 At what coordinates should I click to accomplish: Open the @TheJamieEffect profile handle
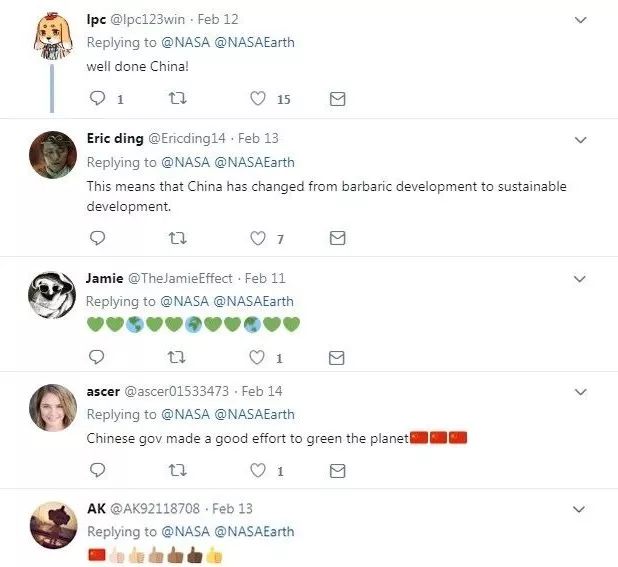coord(181,279)
